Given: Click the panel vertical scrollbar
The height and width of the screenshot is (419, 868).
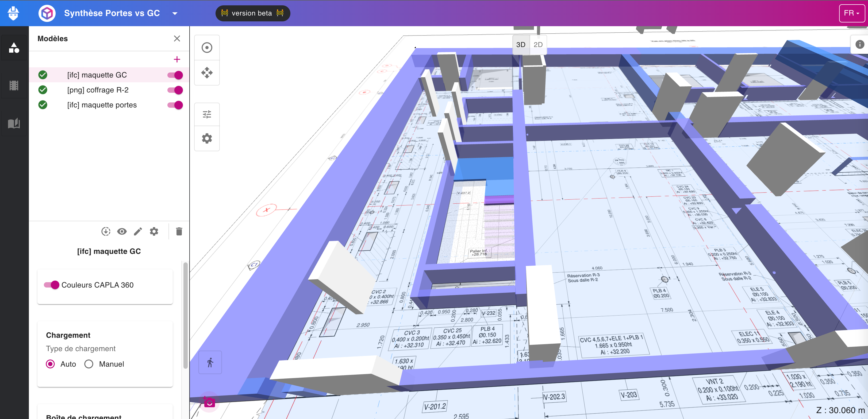Looking at the screenshot, I should click(x=185, y=316).
